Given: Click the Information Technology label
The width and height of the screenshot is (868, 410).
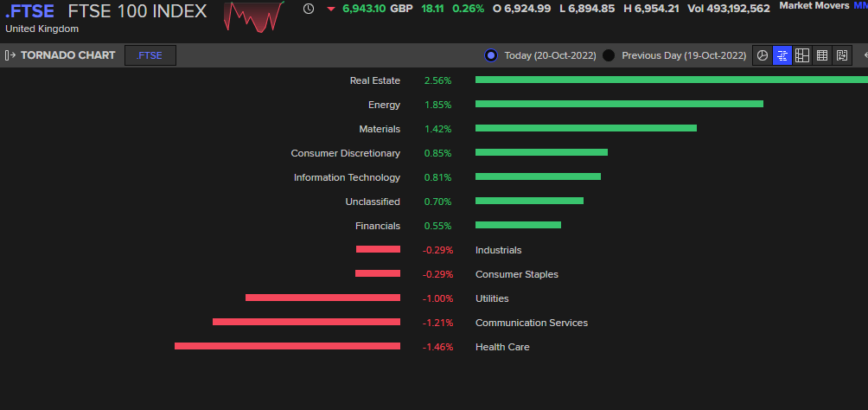Looking at the screenshot, I should pos(347,177).
